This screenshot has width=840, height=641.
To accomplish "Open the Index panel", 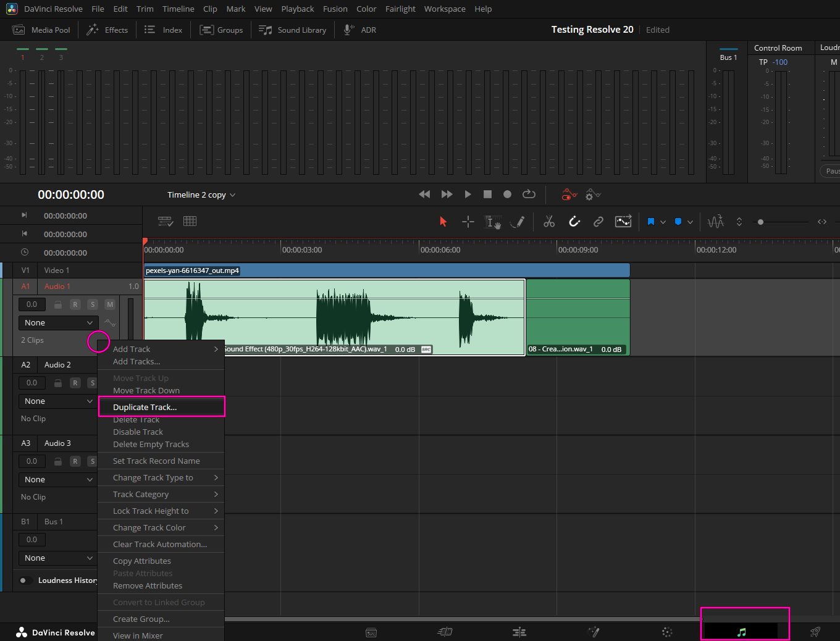I will coord(163,30).
